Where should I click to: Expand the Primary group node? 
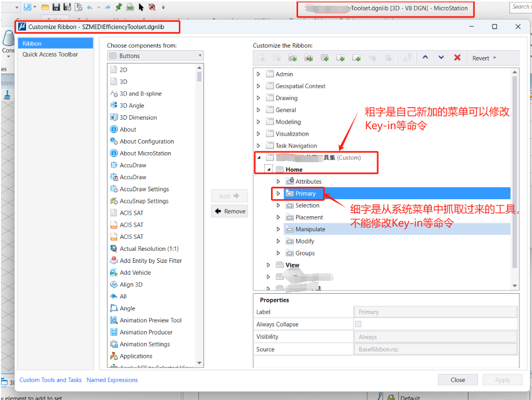278,193
